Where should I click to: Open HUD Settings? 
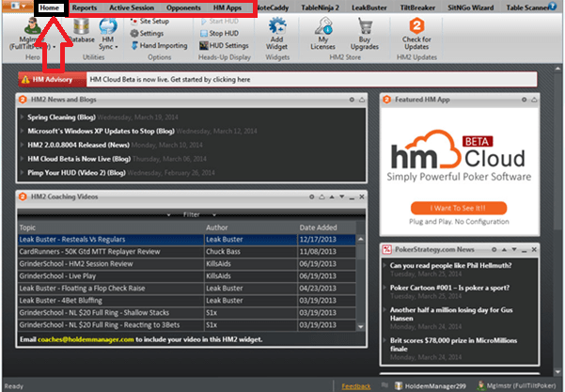224,45
